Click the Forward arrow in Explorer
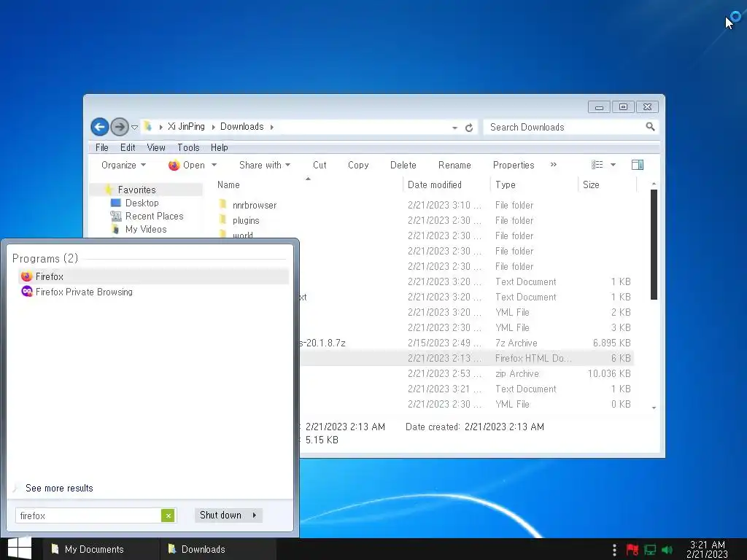The height and width of the screenshot is (560, 747). (120, 127)
